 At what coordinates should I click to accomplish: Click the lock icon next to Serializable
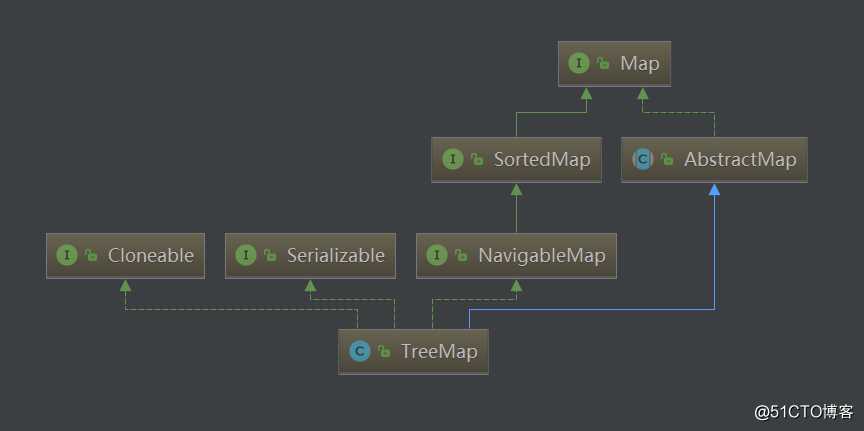pos(270,256)
